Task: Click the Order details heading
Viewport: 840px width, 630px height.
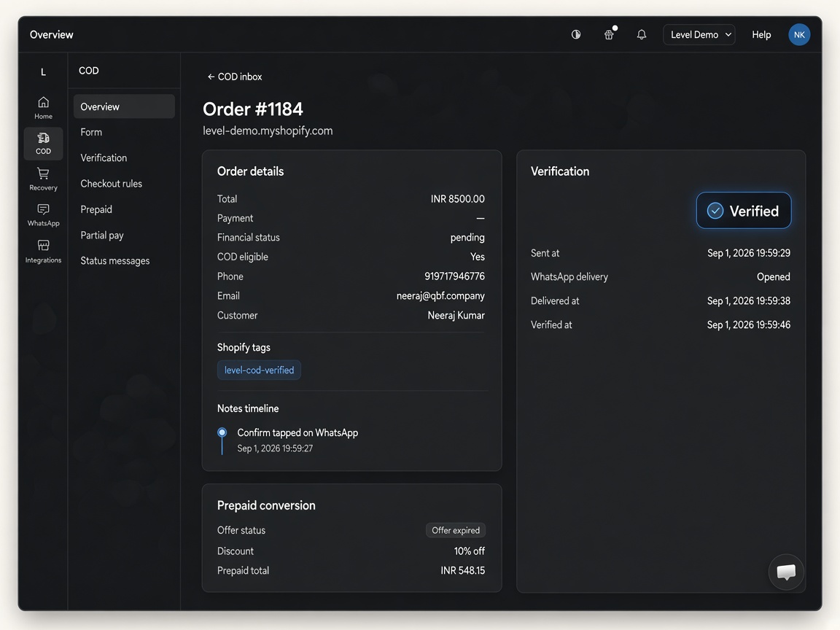Action: 250,171
